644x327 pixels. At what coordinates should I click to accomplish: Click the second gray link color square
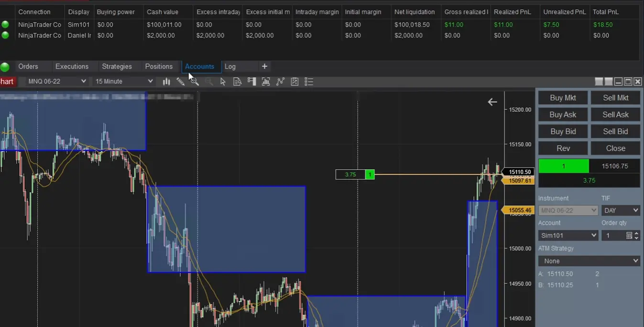(609, 81)
